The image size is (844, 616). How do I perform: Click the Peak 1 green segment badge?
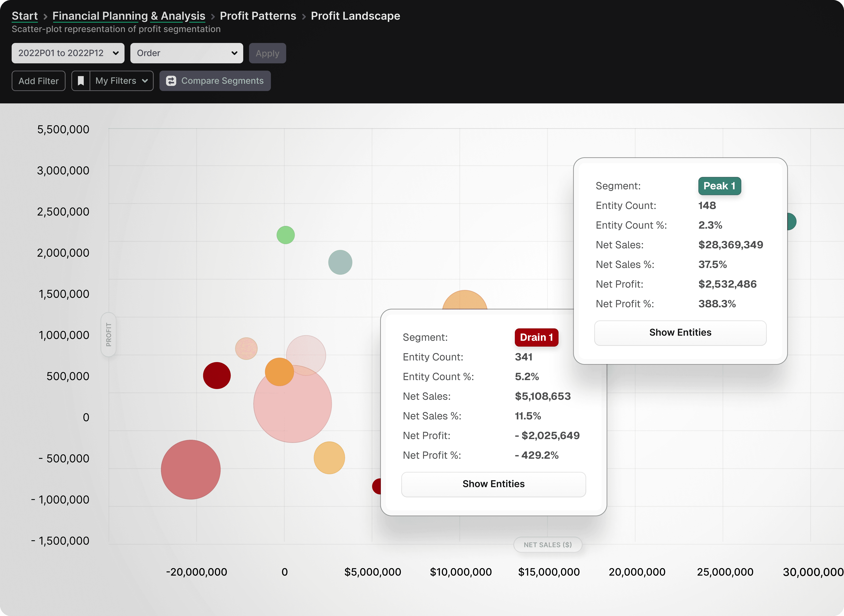pos(719,186)
